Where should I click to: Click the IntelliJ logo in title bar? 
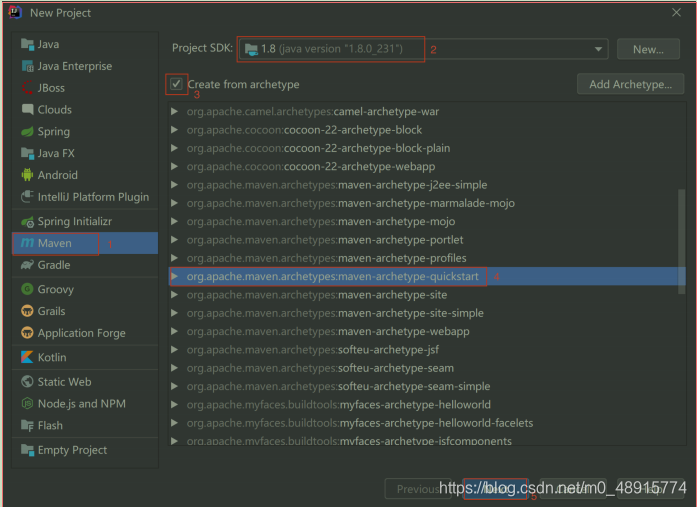coord(15,12)
